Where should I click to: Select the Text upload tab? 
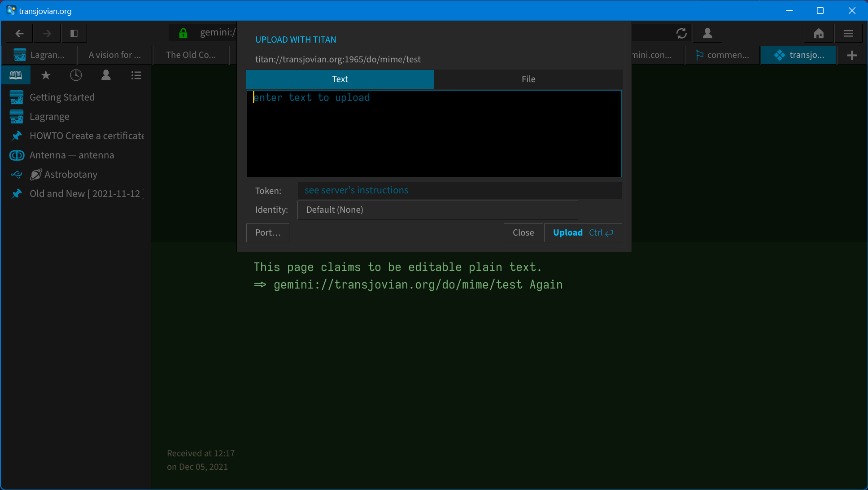340,79
